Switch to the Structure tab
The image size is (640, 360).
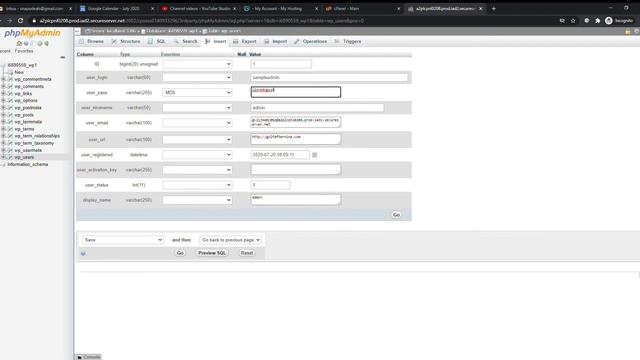126,41
